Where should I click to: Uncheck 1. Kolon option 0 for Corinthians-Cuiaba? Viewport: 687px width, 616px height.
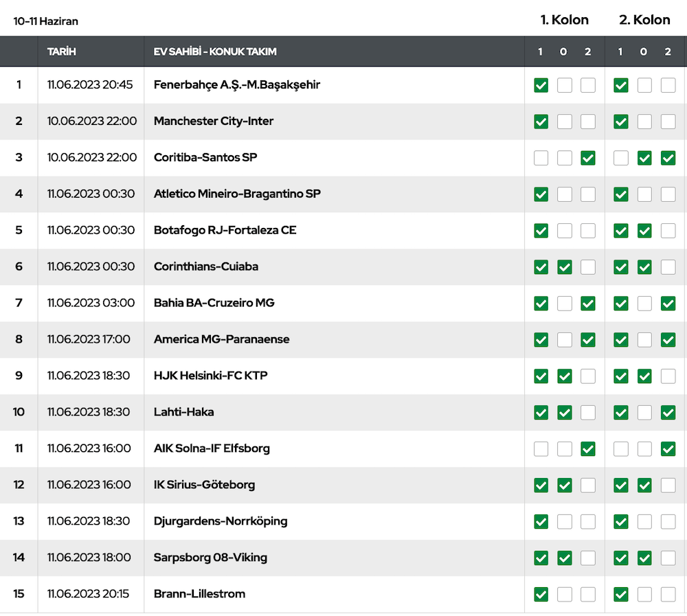click(x=564, y=267)
